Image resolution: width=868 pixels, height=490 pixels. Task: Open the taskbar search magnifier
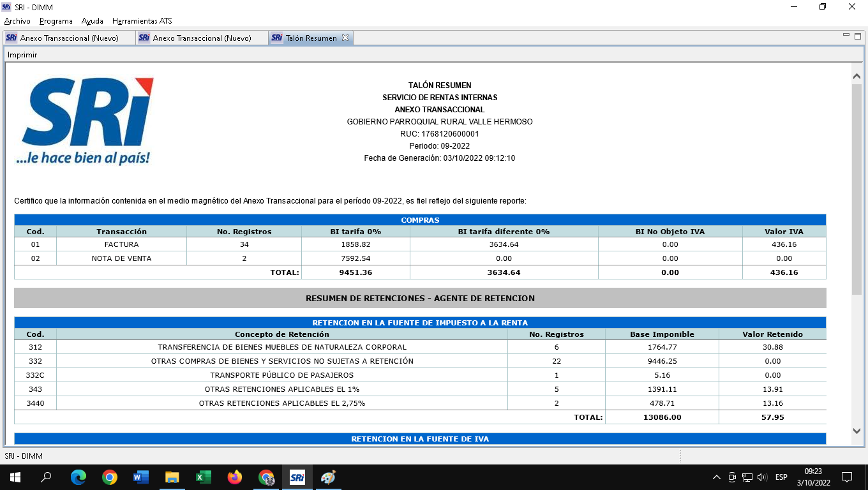coord(47,477)
